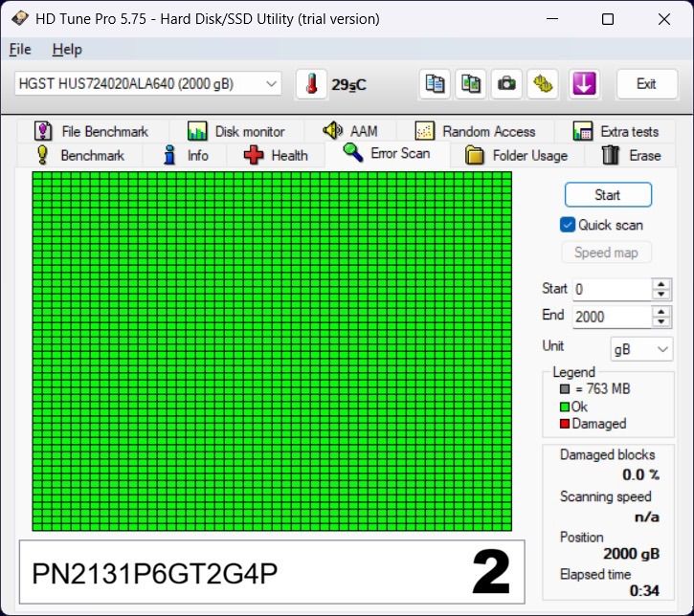
Task: Click the n/a scanning speed value
Action: click(x=647, y=517)
